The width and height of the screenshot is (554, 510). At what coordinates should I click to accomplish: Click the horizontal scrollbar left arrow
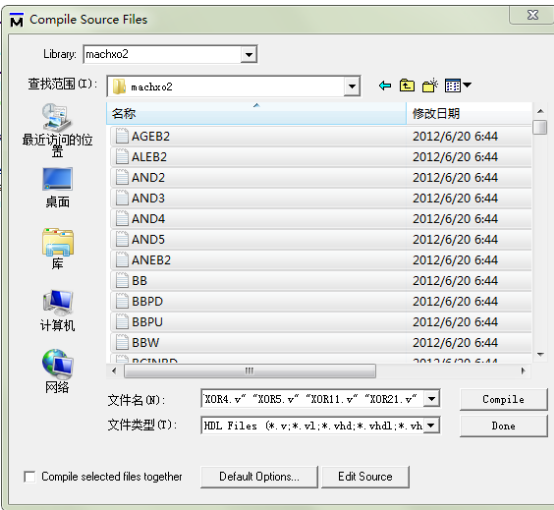(x=114, y=371)
